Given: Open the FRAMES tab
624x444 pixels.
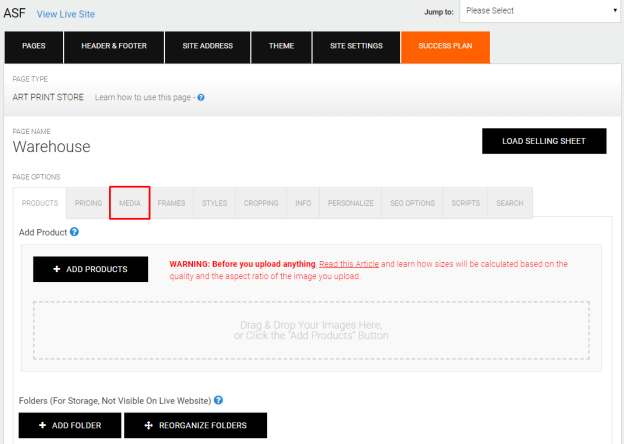Looking at the screenshot, I should point(172,203).
